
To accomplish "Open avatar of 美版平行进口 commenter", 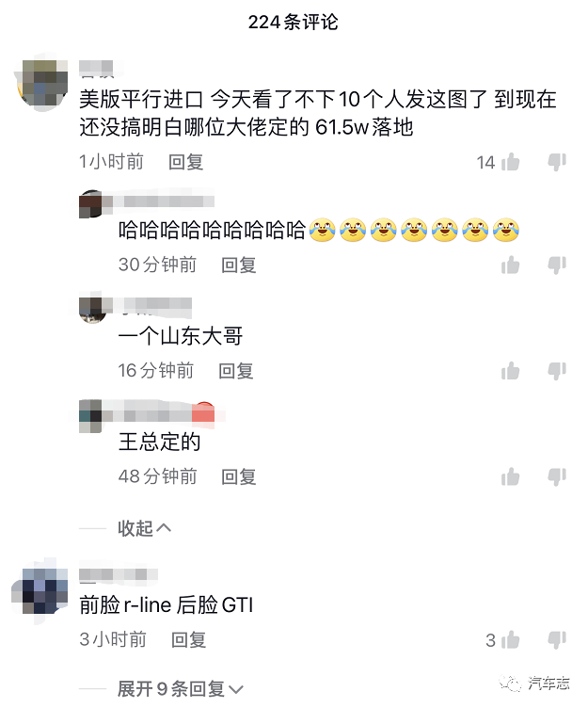I will [x=41, y=84].
